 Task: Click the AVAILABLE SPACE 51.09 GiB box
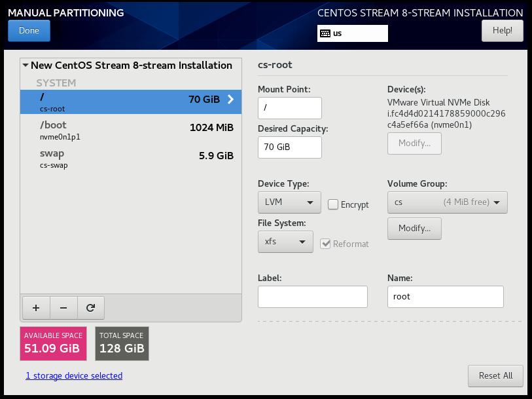coord(53,344)
